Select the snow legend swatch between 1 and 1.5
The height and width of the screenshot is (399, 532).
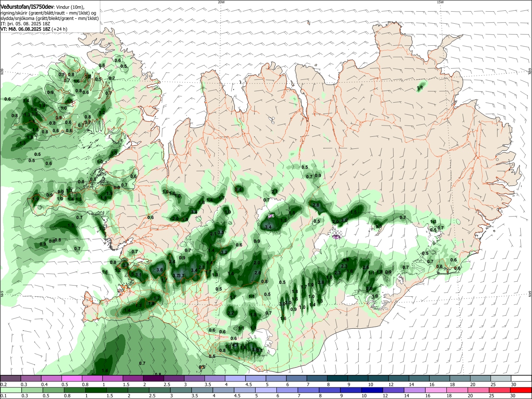pos(112,379)
